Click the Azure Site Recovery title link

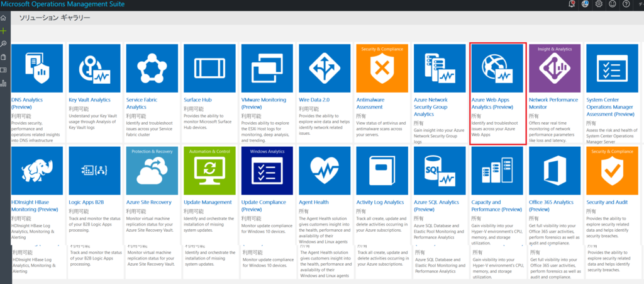(x=148, y=202)
